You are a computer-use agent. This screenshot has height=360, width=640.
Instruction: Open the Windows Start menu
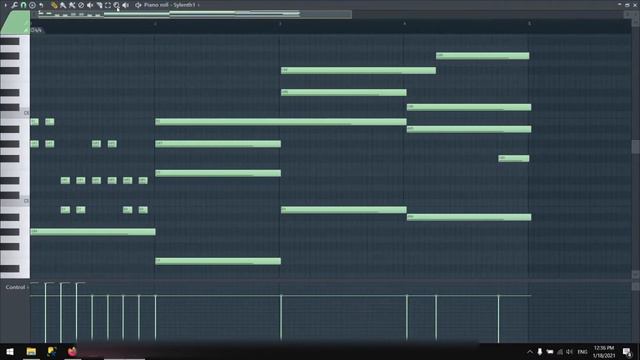pos(10,351)
